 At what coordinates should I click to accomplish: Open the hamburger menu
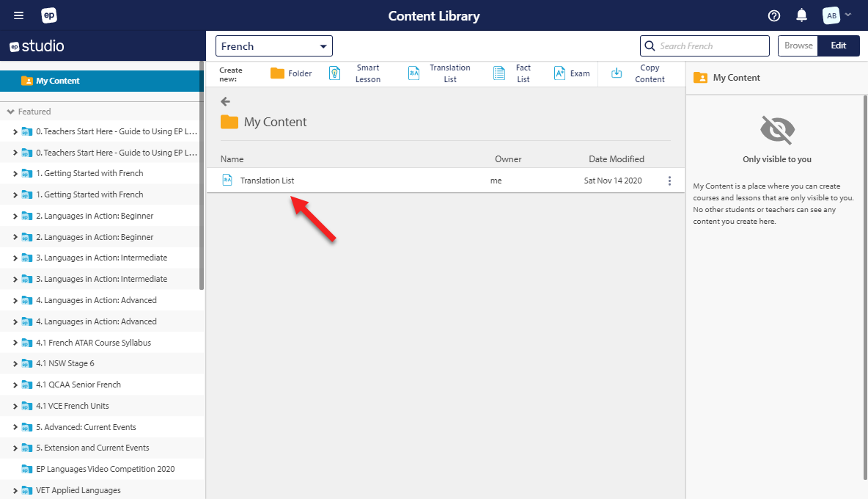pyautogui.click(x=18, y=15)
